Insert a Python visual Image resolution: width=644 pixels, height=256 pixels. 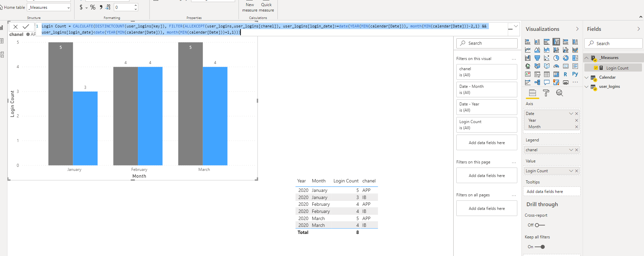click(575, 74)
